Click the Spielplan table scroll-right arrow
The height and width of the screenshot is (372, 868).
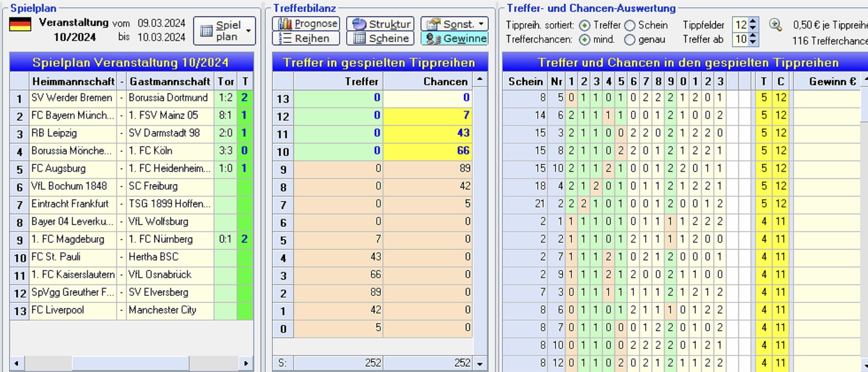pos(246,363)
